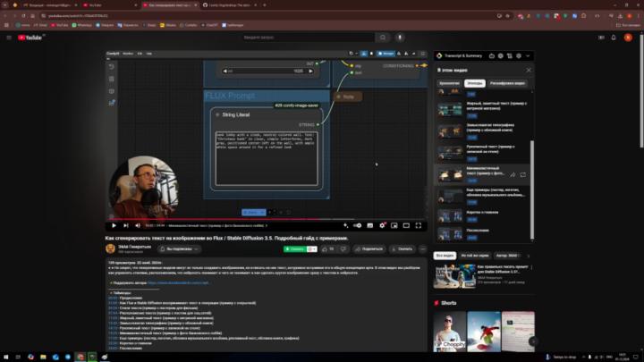644x362 pixels.
Task: Click the 'Поделиться' share button
Action: (369, 249)
